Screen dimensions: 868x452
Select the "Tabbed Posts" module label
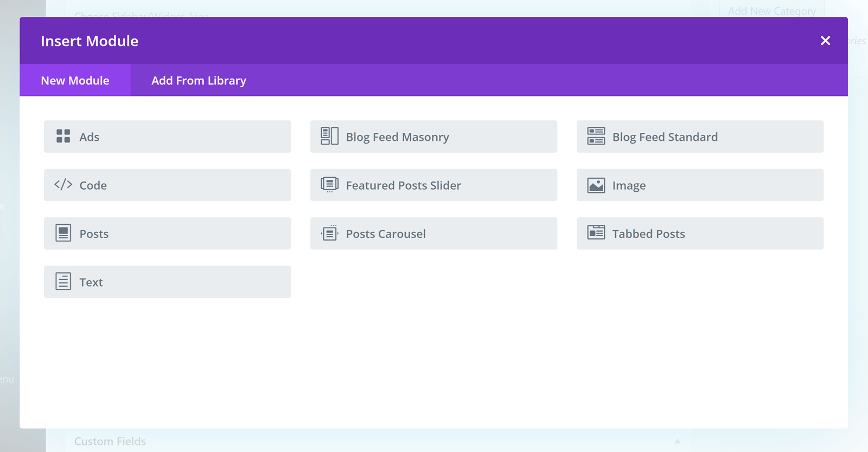(x=648, y=234)
